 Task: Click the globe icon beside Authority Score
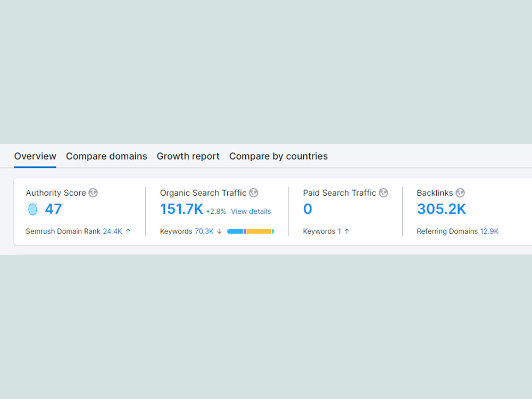tap(93, 193)
